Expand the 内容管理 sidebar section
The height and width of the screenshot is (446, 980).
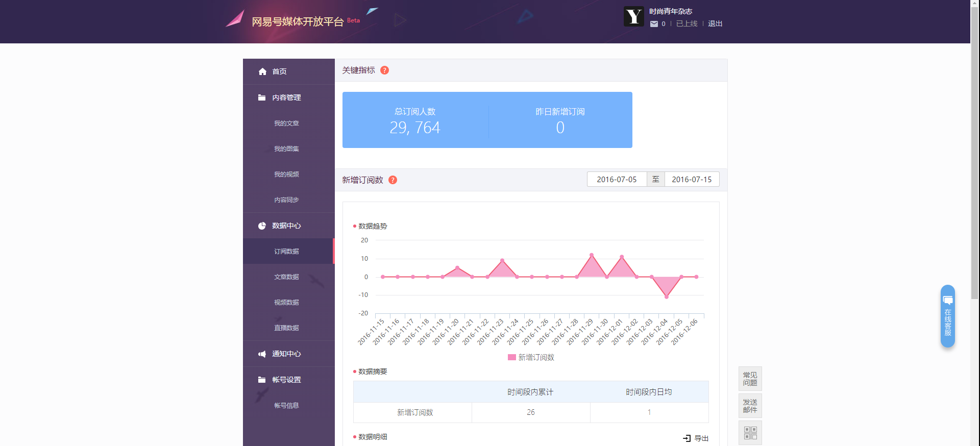coord(286,97)
